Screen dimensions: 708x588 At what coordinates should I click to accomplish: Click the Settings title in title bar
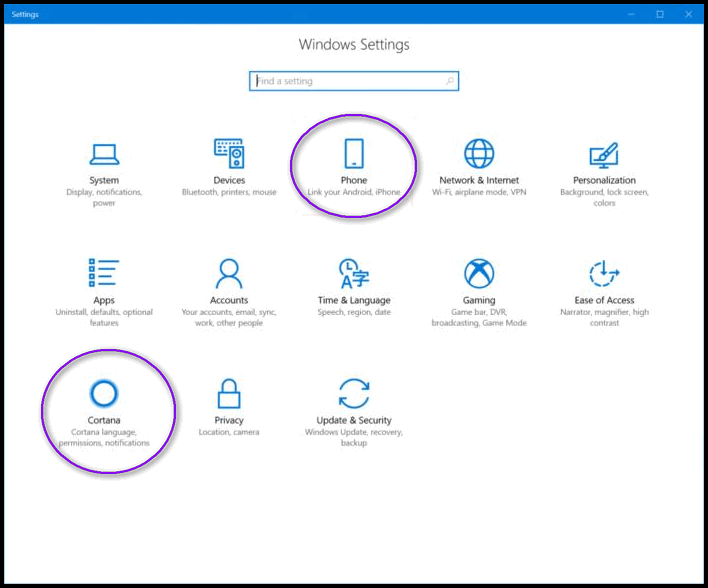pos(25,14)
